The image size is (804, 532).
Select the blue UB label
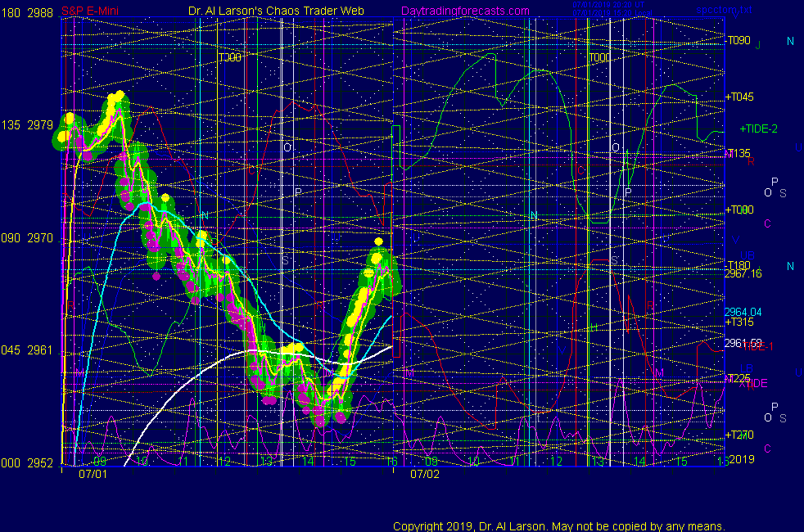coord(748,255)
